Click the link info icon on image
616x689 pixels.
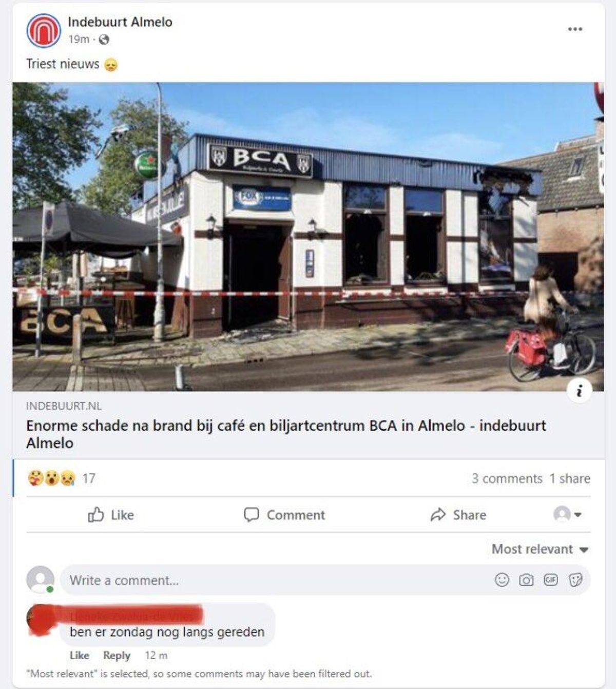tap(580, 392)
